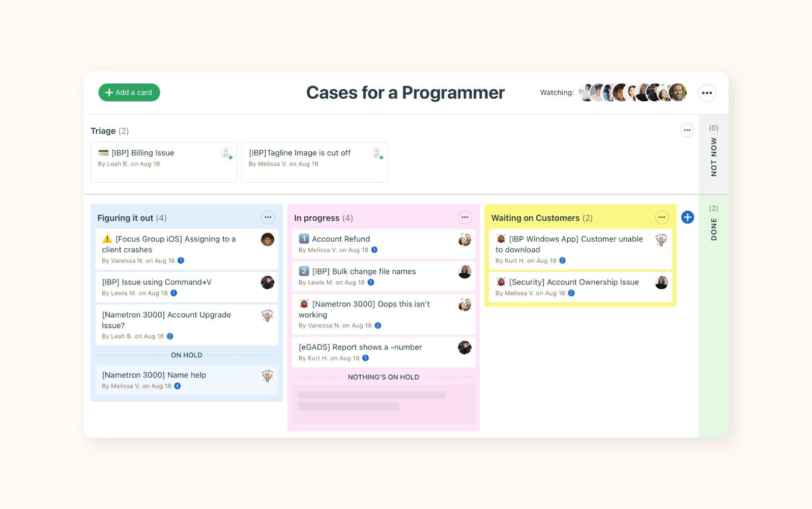Click the Watching label
Screen dimensions: 812x509
(557, 92)
